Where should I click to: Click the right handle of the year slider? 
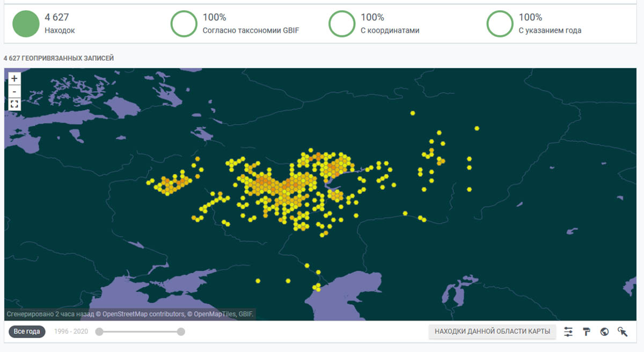(x=181, y=332)
